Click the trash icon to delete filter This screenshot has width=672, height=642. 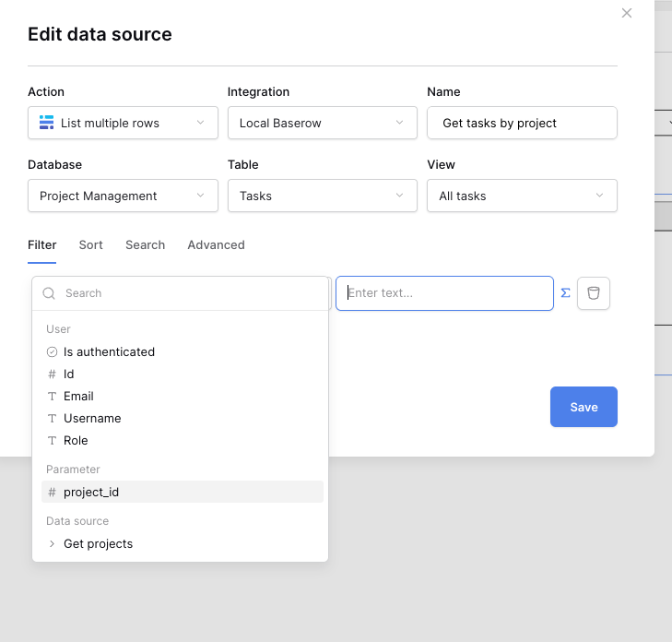pos(593,293)
